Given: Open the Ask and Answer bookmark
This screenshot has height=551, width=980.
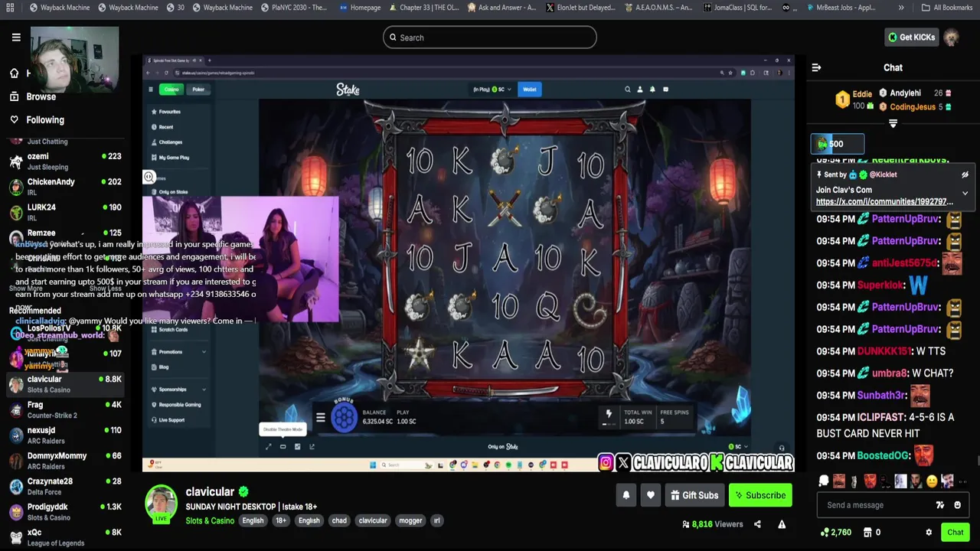Looking at the screenshot, I should [501, 8].
